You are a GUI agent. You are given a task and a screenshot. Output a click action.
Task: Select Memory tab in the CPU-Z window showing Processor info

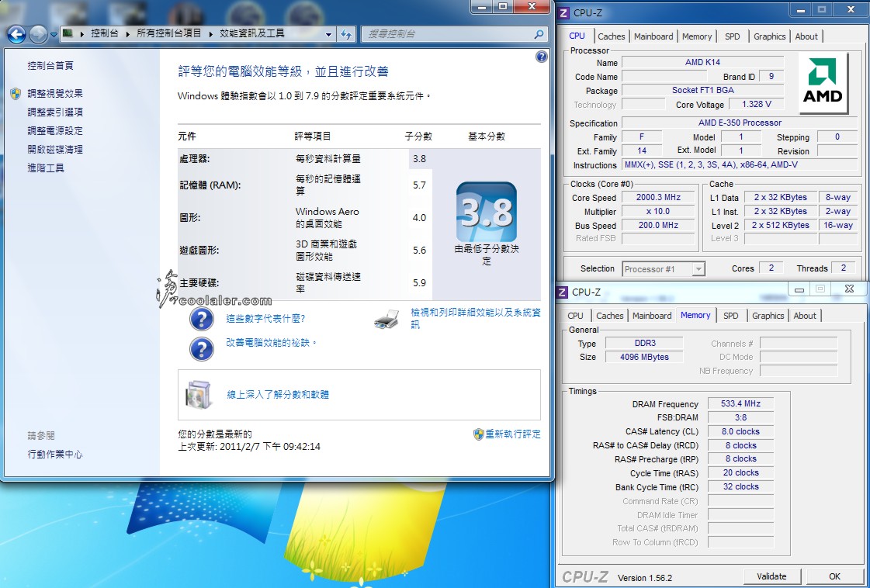(x=697, y=36)
